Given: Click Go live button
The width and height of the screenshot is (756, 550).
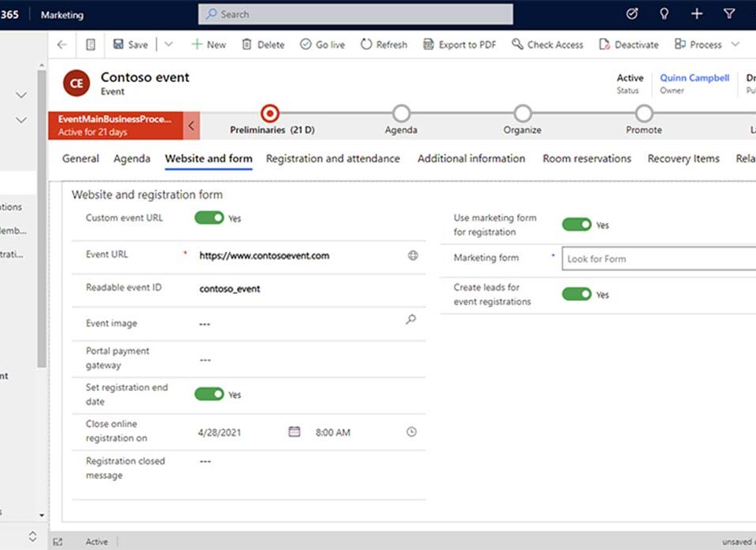Looking at the screenshot, I should (322, 44).
